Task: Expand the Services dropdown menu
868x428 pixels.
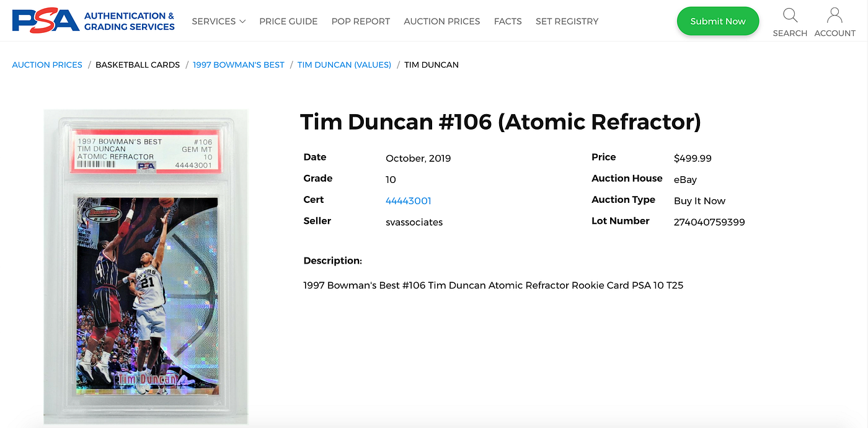Action: tap(218, 21)
